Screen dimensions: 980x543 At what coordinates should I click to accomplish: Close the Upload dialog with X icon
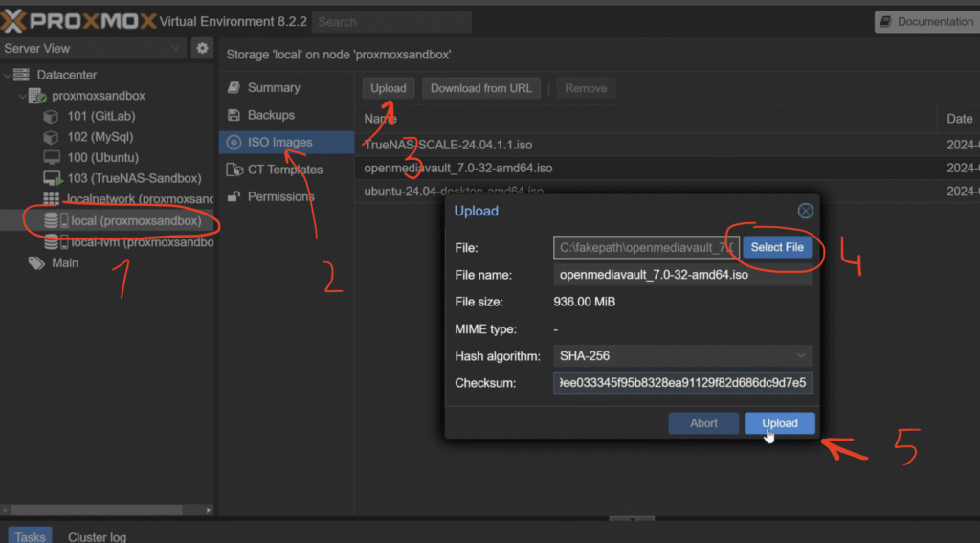806,211
